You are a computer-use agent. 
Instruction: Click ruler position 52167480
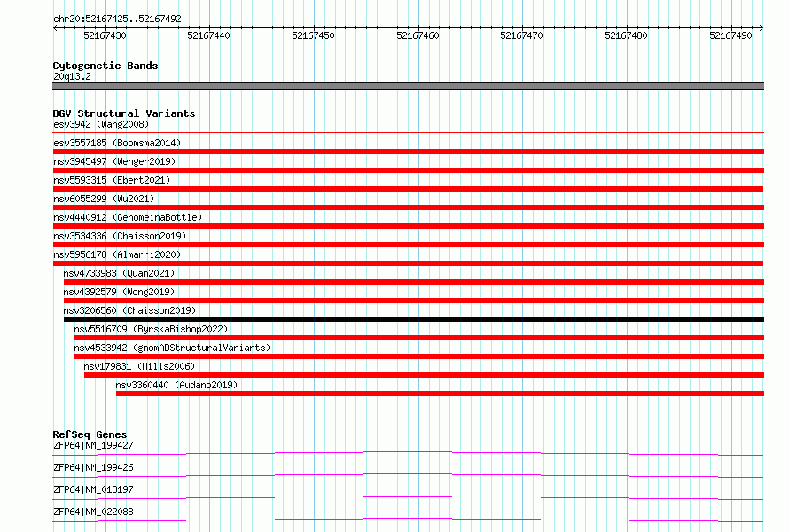pos(626,35)
